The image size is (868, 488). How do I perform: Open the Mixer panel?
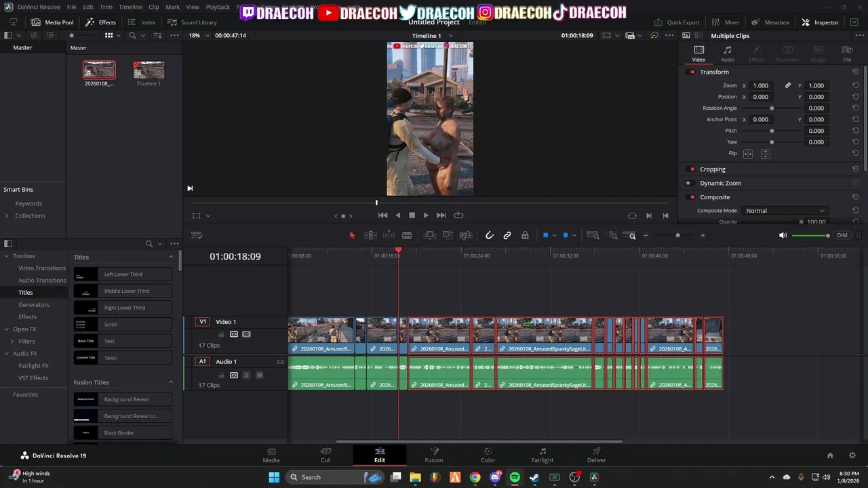coord(726,22)
